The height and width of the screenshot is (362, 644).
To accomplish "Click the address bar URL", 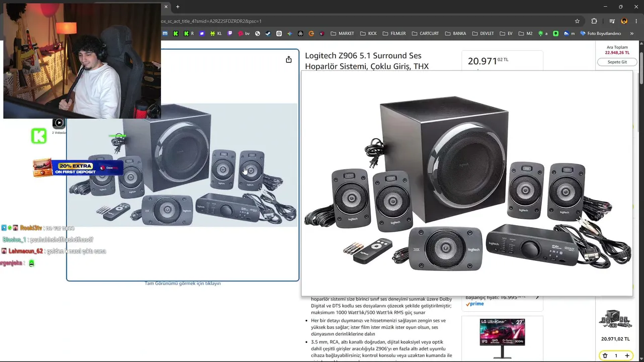I will (x=211, y=21).
